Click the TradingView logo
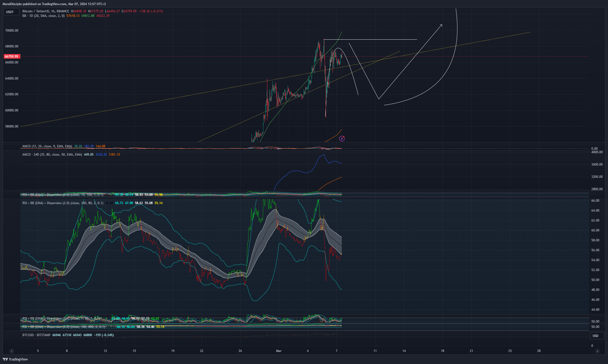 (15, 359)
